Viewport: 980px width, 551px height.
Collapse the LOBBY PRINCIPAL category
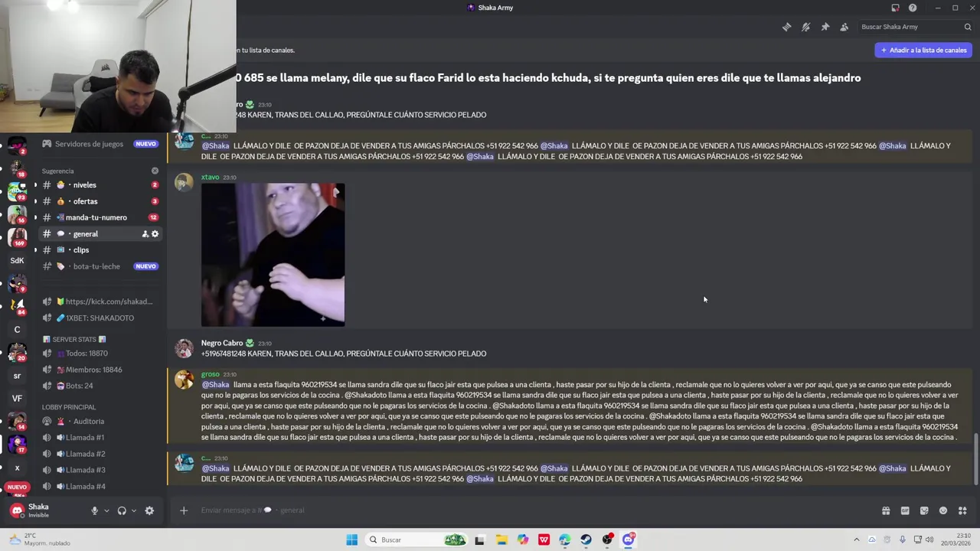tap(69, 407)
